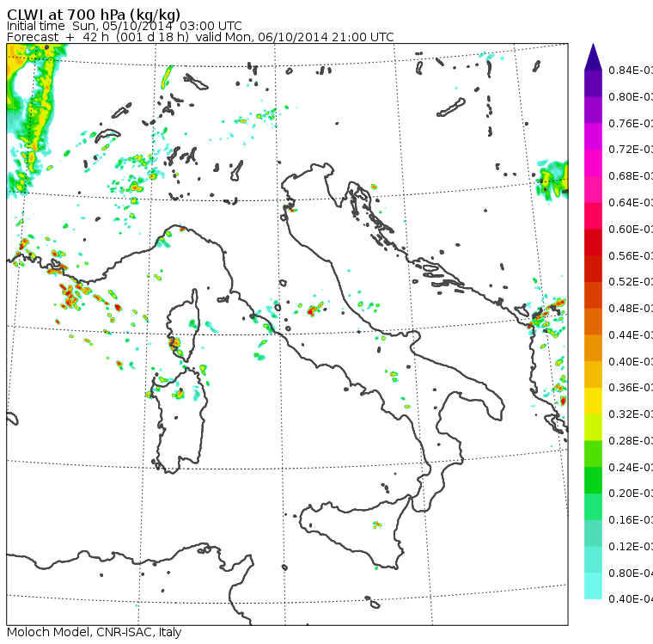Click the 0.56E-03 scale label
Viewport: 653px width, 644px height.
click(631, 255)
